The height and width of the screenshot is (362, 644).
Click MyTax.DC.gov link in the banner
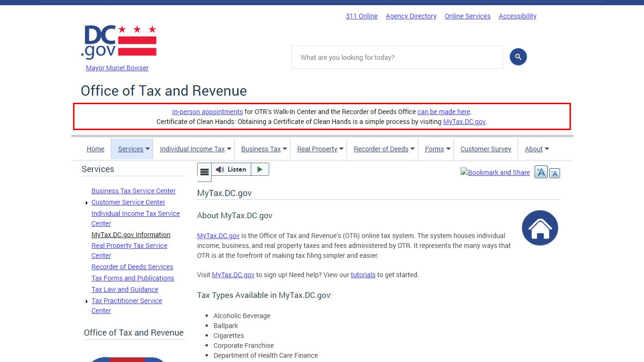click(464, 122)
